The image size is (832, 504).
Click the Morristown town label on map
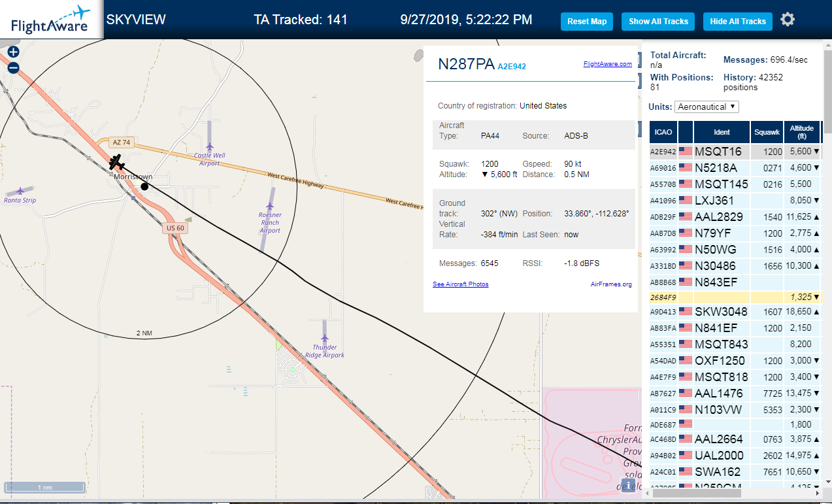(133, 177)
